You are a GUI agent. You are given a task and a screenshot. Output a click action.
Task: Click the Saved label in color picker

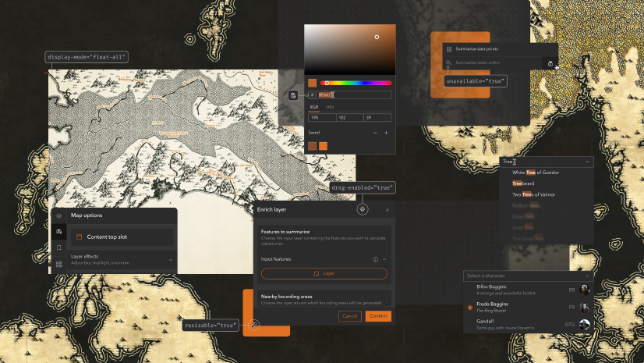click(313, 133)
